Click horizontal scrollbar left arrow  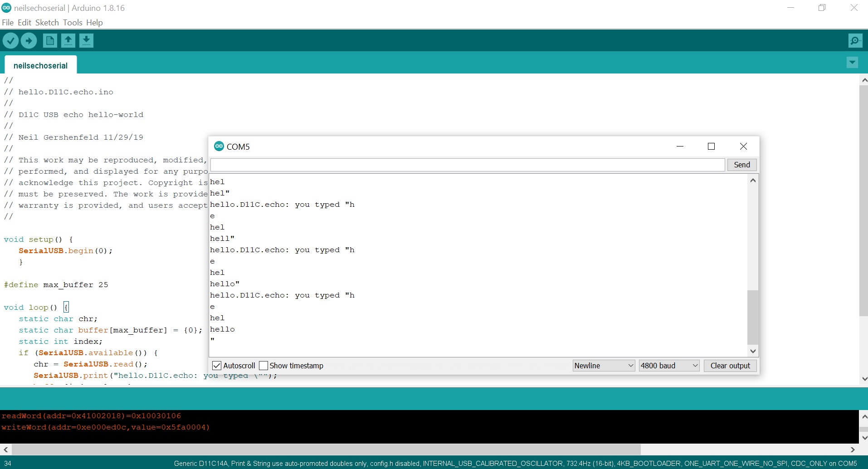tap(6, 449)
